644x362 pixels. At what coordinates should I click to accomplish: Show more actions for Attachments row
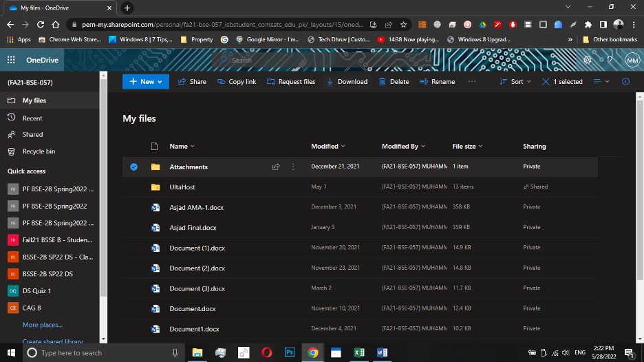(x=293, y=167)
